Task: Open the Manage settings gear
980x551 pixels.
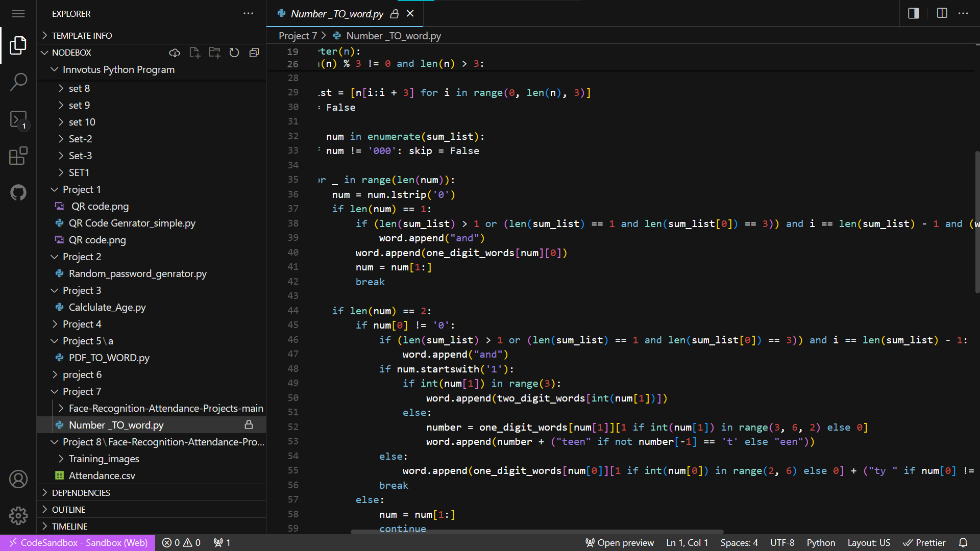Action: [x=18, y=516]
